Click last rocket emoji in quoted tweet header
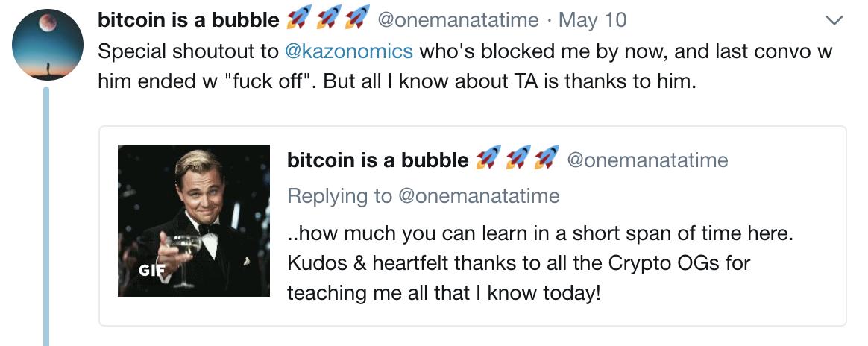This screenshot has height=346, width=868. point(547,158)
